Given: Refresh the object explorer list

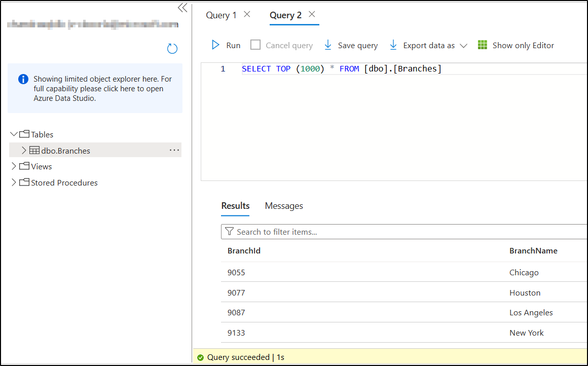Looking at the screenshot, I should [172, 48].
